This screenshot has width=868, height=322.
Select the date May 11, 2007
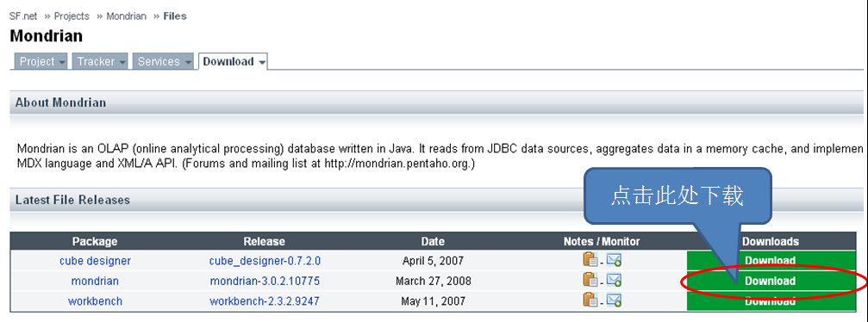434,301
